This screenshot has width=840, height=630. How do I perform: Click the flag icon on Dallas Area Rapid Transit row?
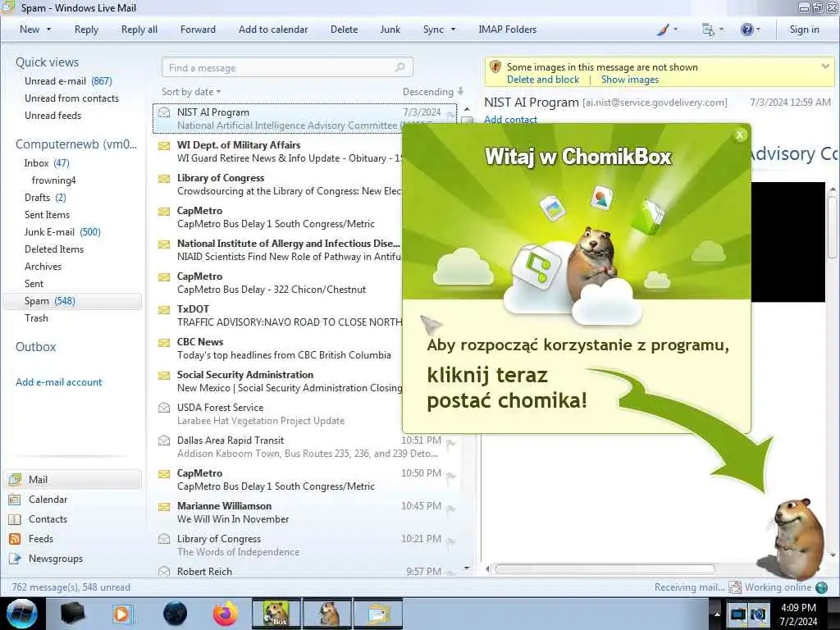coord(451,443)
